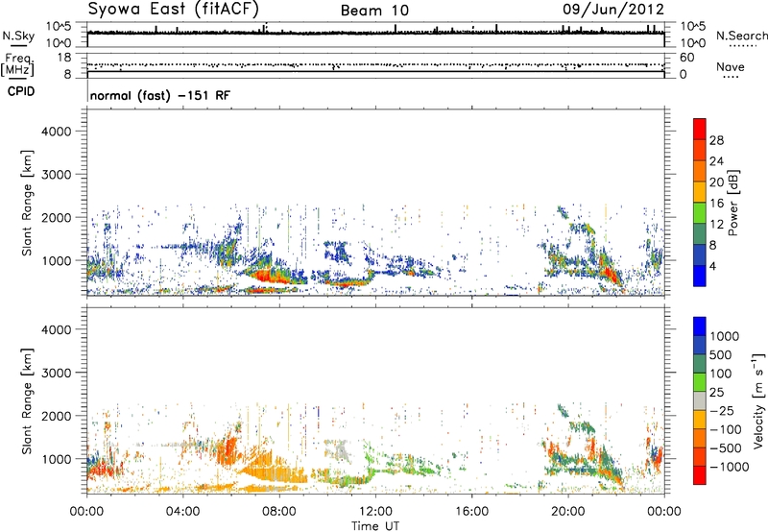Click the "12:00" time axis tick label

coord(375,512)
